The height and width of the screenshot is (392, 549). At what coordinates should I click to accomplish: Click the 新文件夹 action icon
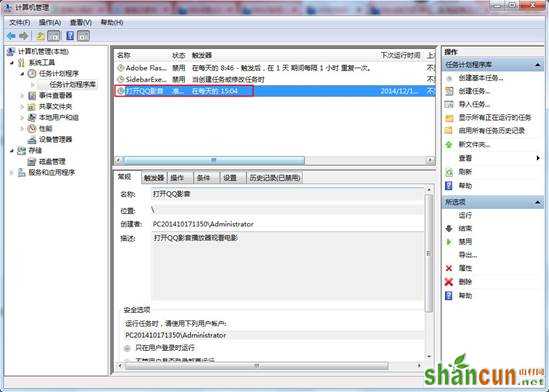pos(449,144)
